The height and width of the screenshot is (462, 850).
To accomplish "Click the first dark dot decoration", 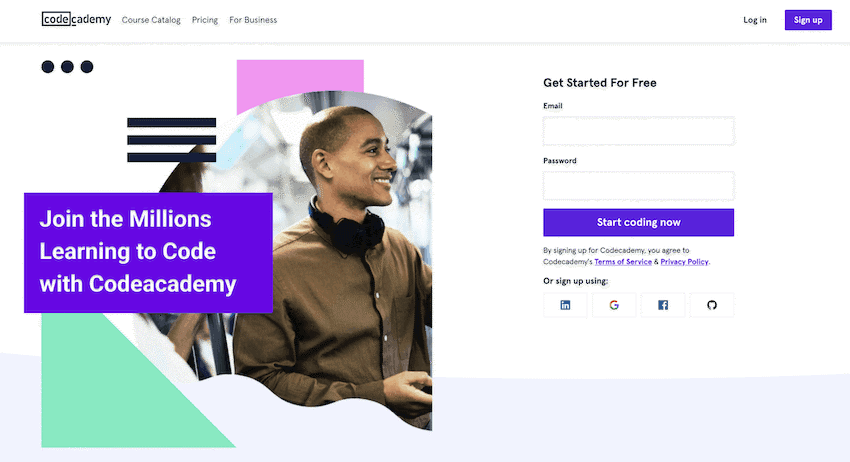I will [x=48, y=67].
